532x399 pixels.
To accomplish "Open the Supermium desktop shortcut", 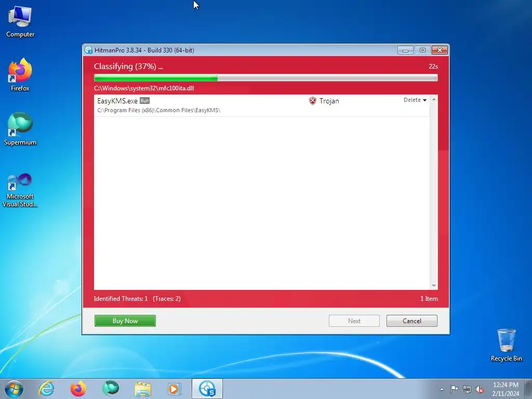I will tap(20, 129).
